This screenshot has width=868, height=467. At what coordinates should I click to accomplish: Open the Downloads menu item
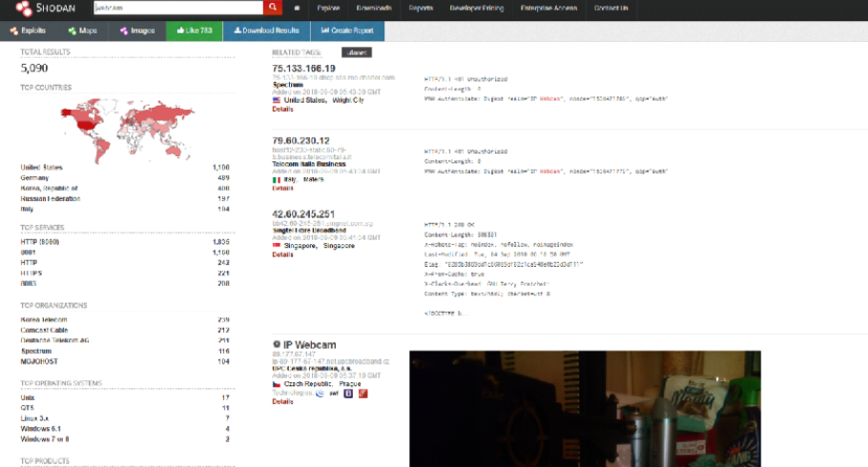tap(374, 9)
